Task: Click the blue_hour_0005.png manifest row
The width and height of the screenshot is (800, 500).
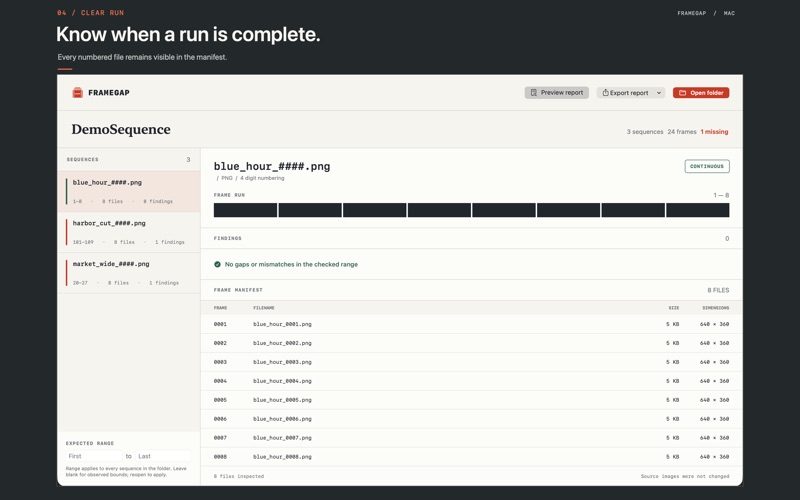Action: (x=471, y=400)
